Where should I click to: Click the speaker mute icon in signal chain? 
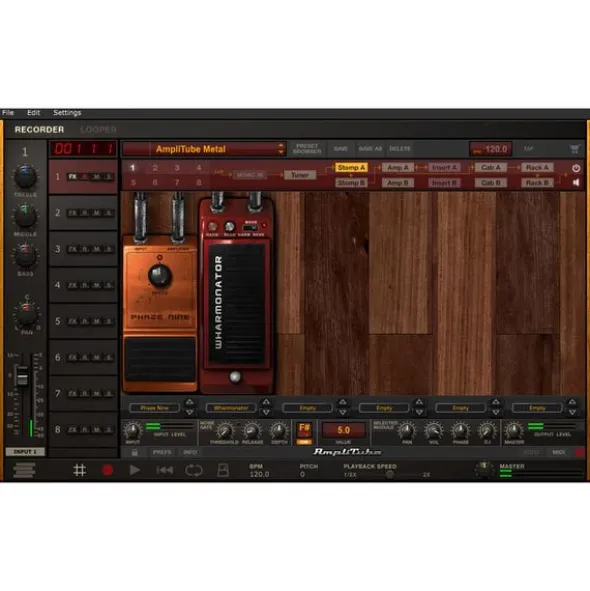(576, 182)
